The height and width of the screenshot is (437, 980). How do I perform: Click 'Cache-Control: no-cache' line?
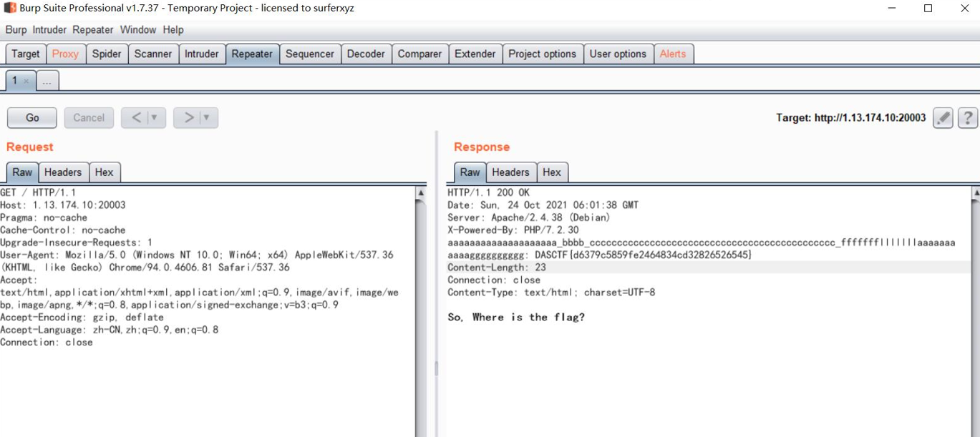[x=63, y=230]
